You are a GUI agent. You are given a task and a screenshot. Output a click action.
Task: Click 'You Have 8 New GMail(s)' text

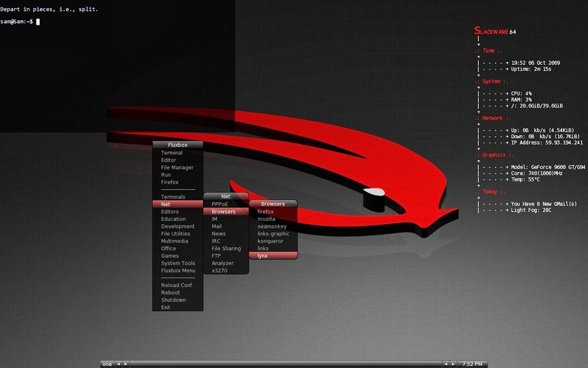click(544, 204)
